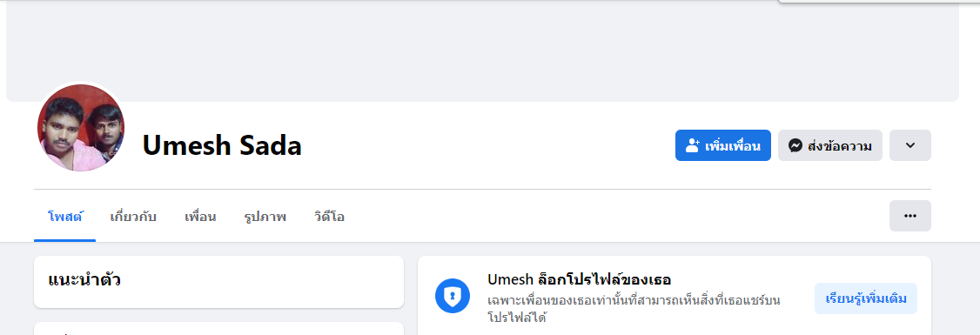The height and width of the screenshot is (335, 980).
Task: Click the partially visible card below แนะนำตัว
Action: pos(218,329)
